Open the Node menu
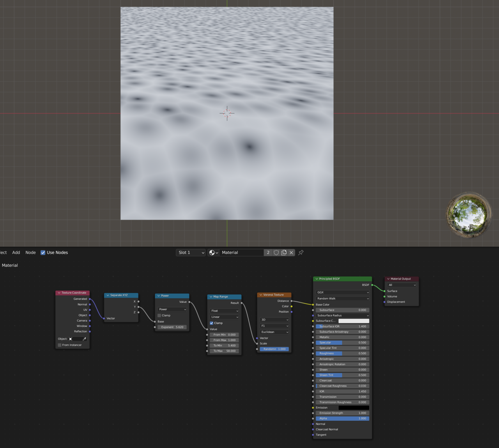 [x=30, y=252]
